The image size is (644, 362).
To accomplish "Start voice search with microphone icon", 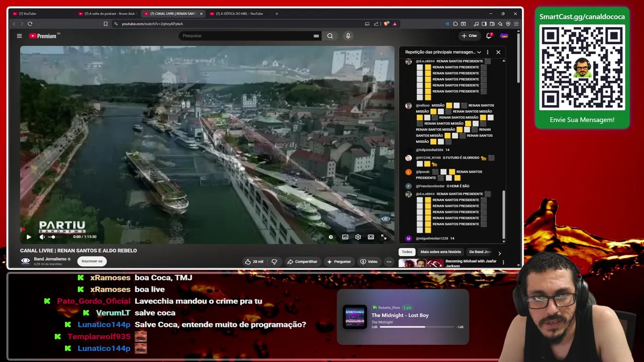I will click(348, 36).
